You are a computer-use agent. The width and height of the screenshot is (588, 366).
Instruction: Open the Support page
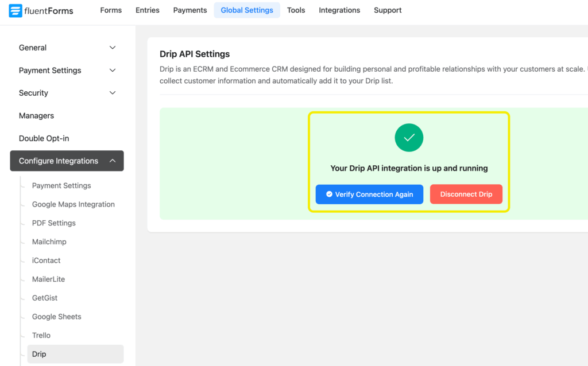click(388, 10)
